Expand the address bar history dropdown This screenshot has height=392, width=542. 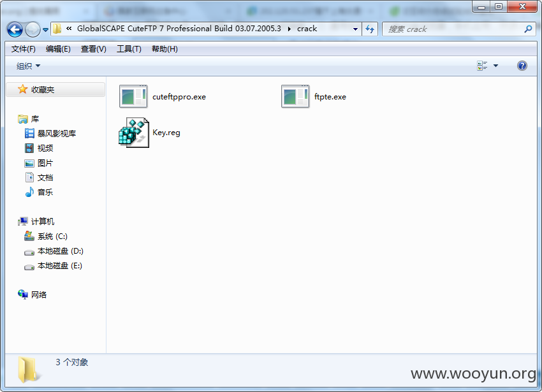click(355, 29)
